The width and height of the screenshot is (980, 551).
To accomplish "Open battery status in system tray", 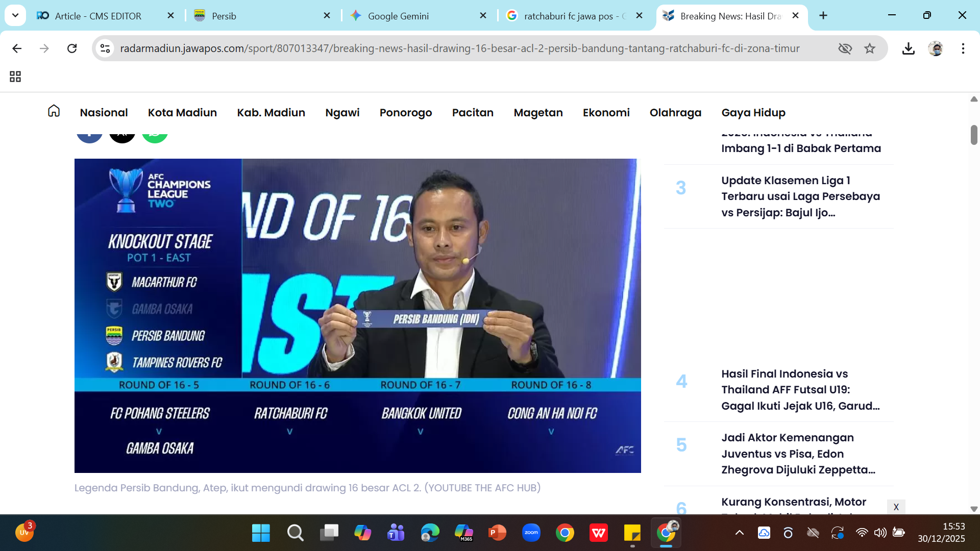I will [898, 533].
